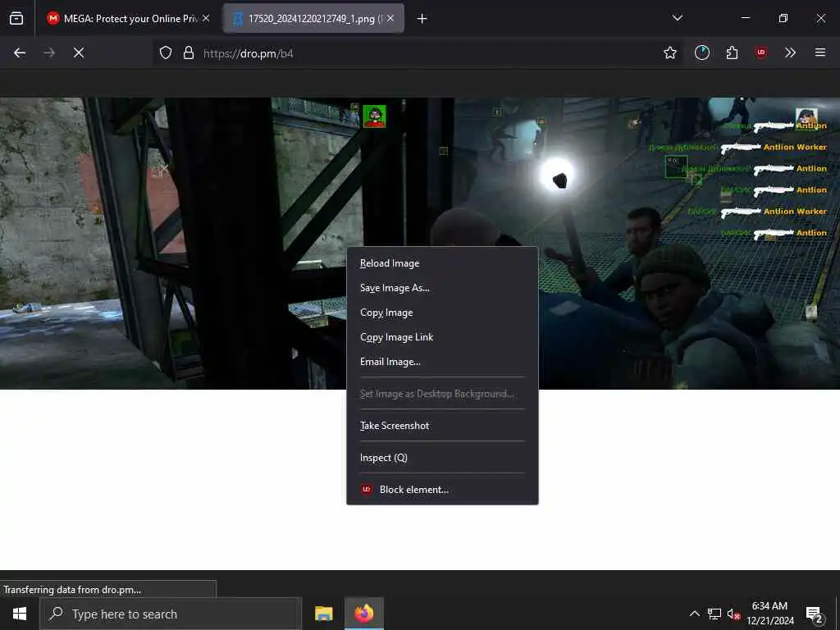Open the Windows Start menu
840x630 pixels.
tap(20, 614)
